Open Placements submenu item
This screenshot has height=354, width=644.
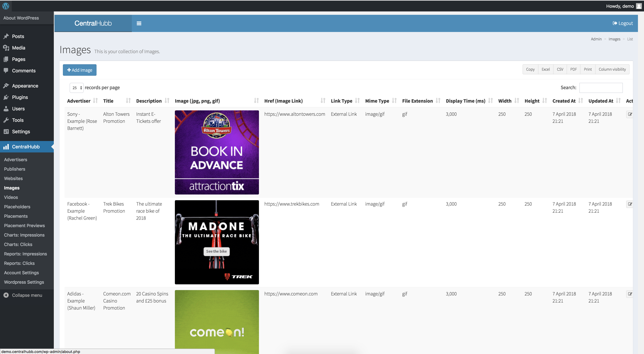pos(16,216)
